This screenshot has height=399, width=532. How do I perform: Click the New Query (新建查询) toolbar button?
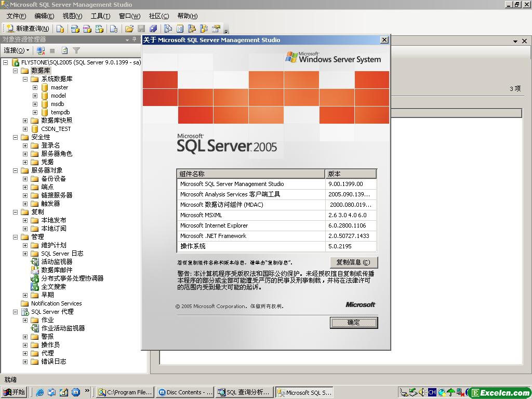pos(28,29)
